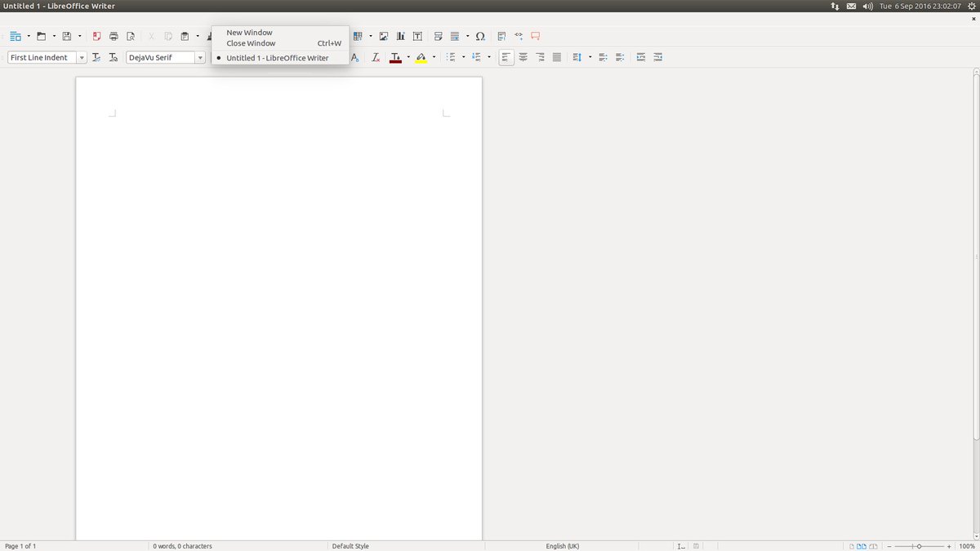The image size is (980, 551).
Task: Click the Decrease Indent icon
Action: pyautogui.click(x=657, y=57)
